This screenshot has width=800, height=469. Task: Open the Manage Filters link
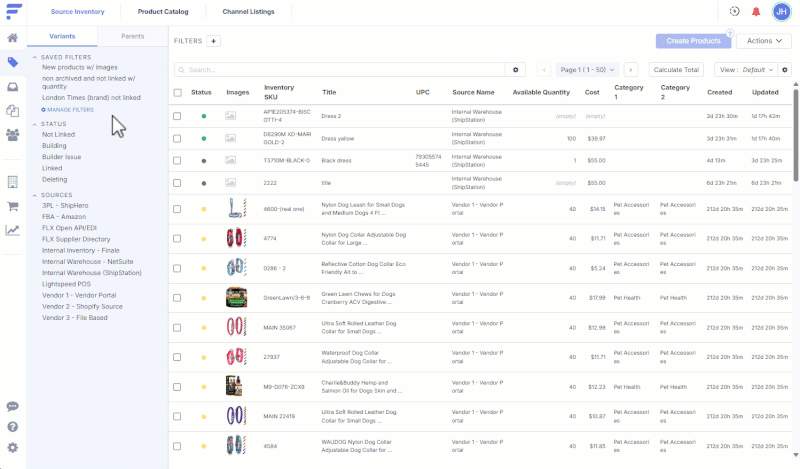[68, 109]
